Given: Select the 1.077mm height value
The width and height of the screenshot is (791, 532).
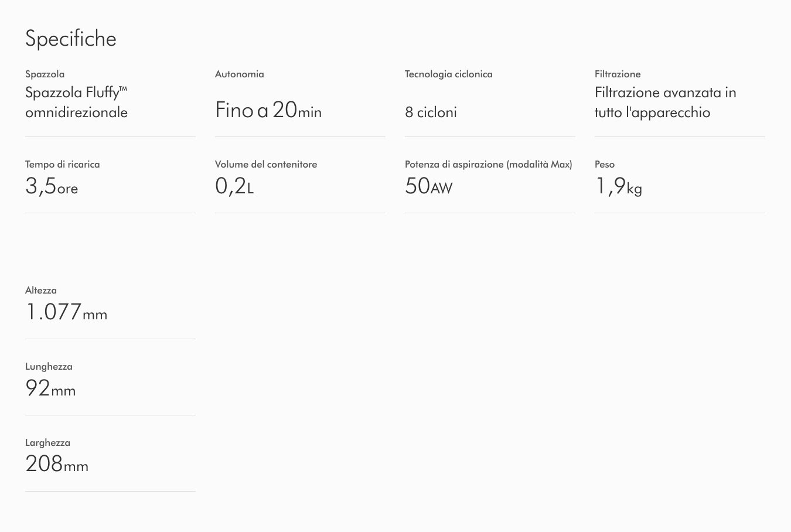Looking at the screenshot, I should (66, 312).
